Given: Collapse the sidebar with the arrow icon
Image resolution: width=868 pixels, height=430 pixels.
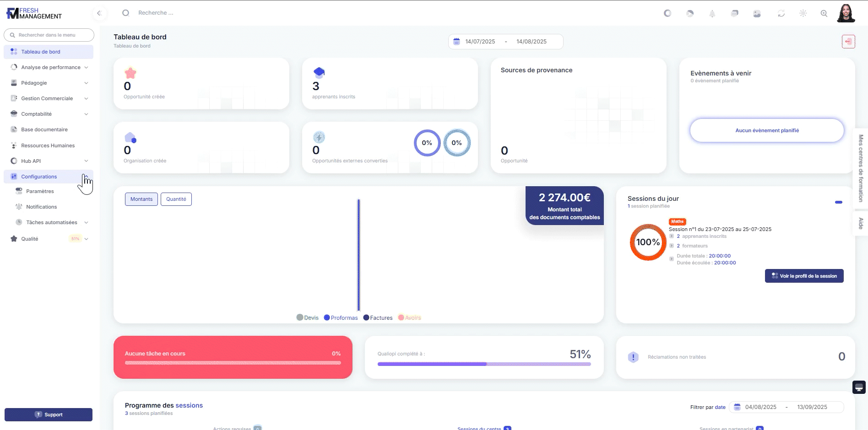Looking at the screenshot, I should pos(99,13).
